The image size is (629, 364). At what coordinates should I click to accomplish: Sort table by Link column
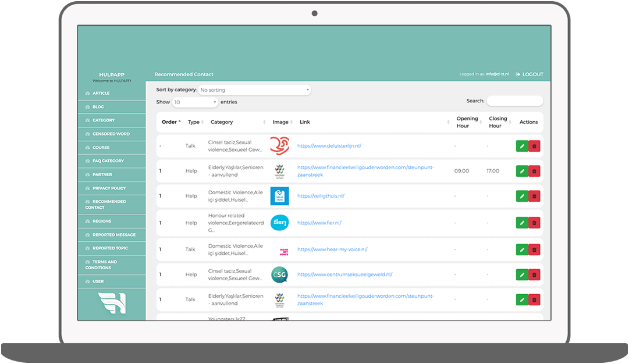374,122
